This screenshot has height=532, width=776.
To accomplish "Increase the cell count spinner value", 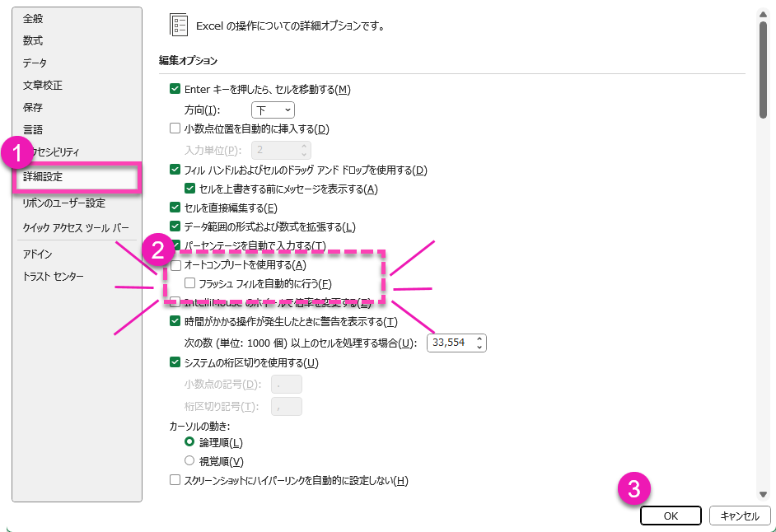I will click(480, 338).
